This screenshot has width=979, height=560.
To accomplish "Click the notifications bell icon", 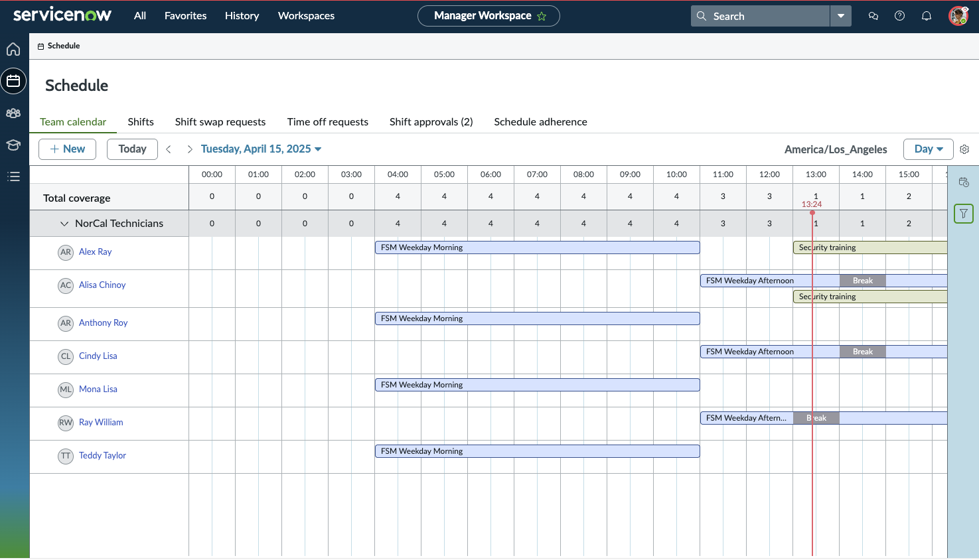I will (x=927, y=16).
